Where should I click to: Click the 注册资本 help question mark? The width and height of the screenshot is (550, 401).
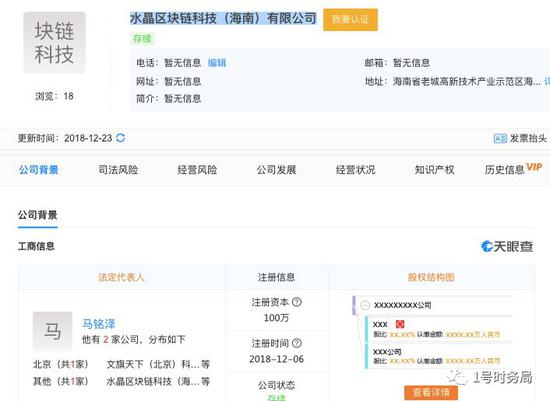297,302
